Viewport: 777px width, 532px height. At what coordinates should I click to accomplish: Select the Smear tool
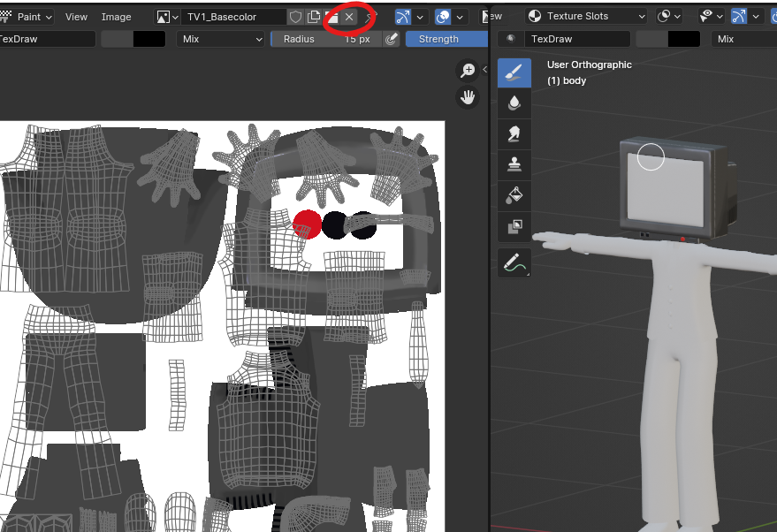514,134
